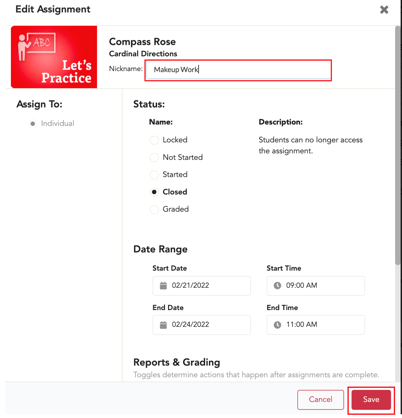Click the dialog's vertical scrollbar
Viewport: 402px width, 418px height.
pyautogui.click(x=397, y=145)
